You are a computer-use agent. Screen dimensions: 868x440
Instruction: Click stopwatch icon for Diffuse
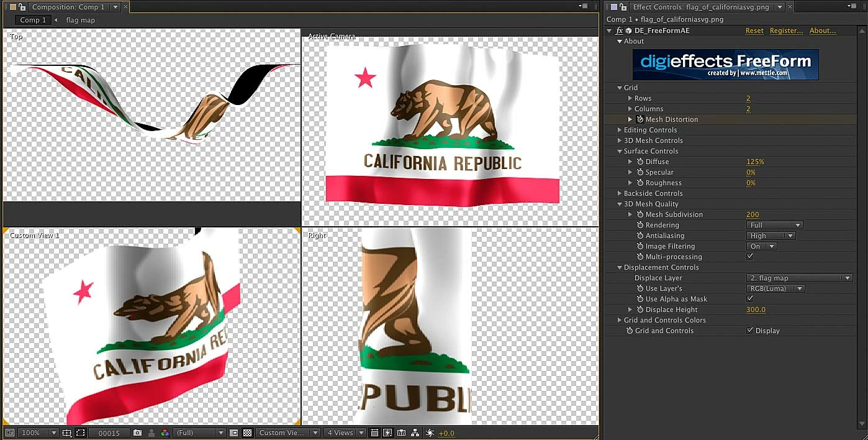click(640, 162)
